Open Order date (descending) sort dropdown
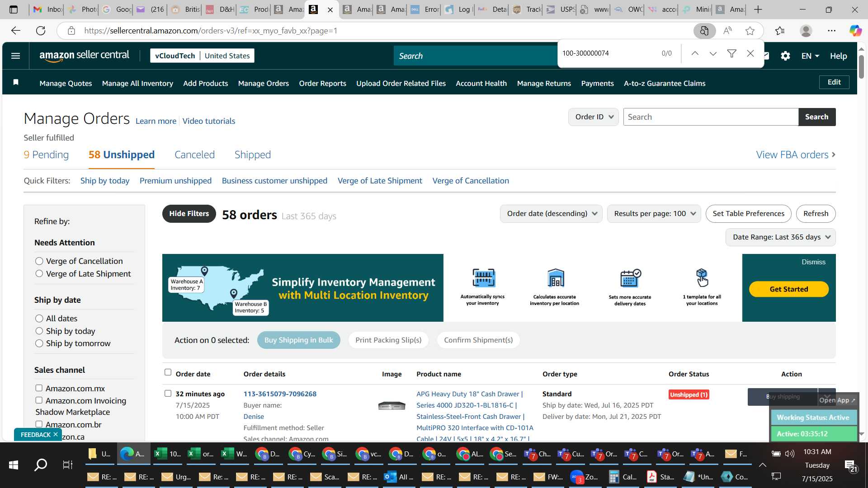 (551, 214)
